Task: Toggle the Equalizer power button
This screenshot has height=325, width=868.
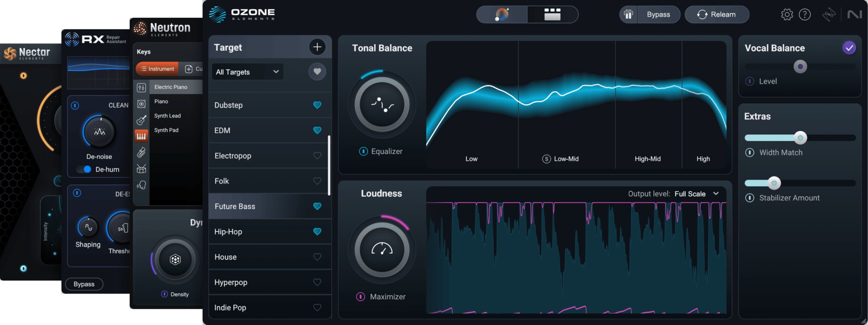Action: [363, 151]
